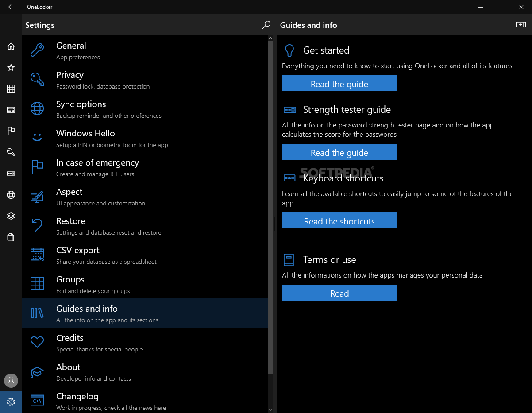The width and height of the screenshot is (532, 413).
Task: Open Aspect customization
Action: tap(145, 196)
